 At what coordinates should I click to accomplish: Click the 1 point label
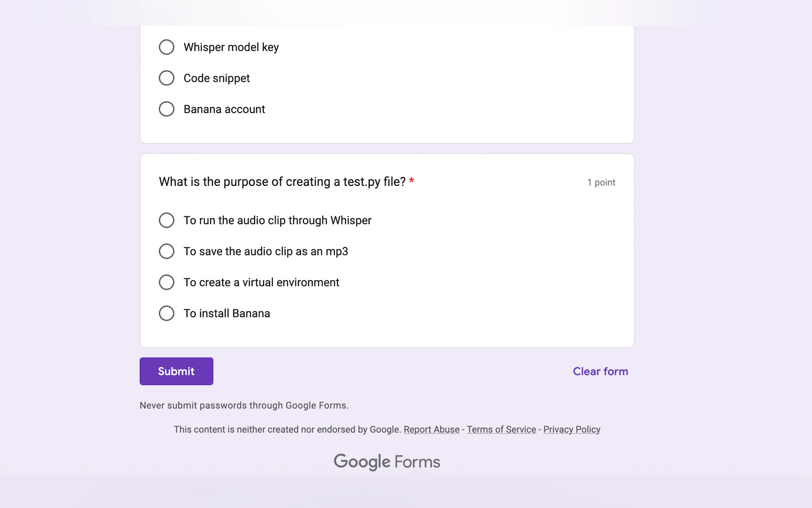(x=601, y=182)
